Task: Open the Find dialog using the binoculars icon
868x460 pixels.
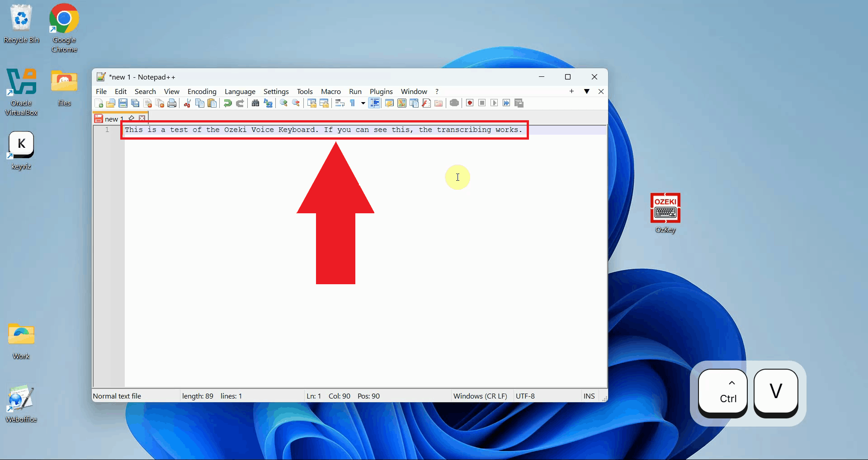Action: (x=255, y=103)
